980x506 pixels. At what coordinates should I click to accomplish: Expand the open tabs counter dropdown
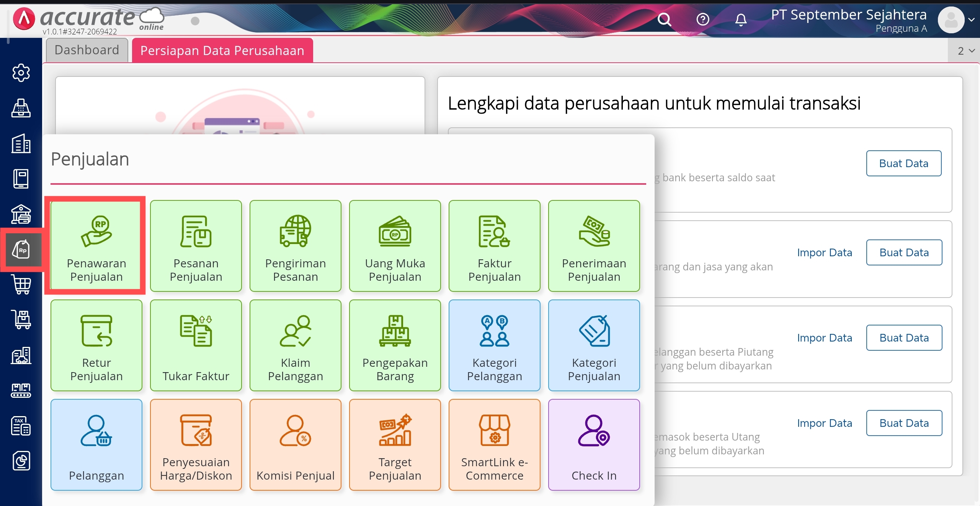tap(965, 51)
